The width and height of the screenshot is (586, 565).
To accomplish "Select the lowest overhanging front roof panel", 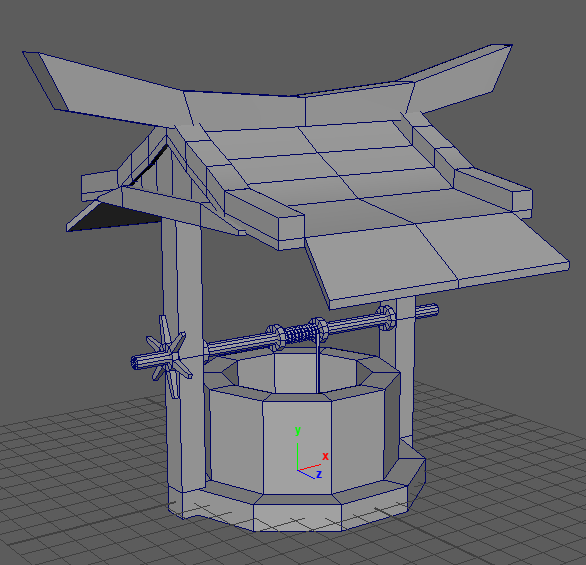I will point(437,262).
